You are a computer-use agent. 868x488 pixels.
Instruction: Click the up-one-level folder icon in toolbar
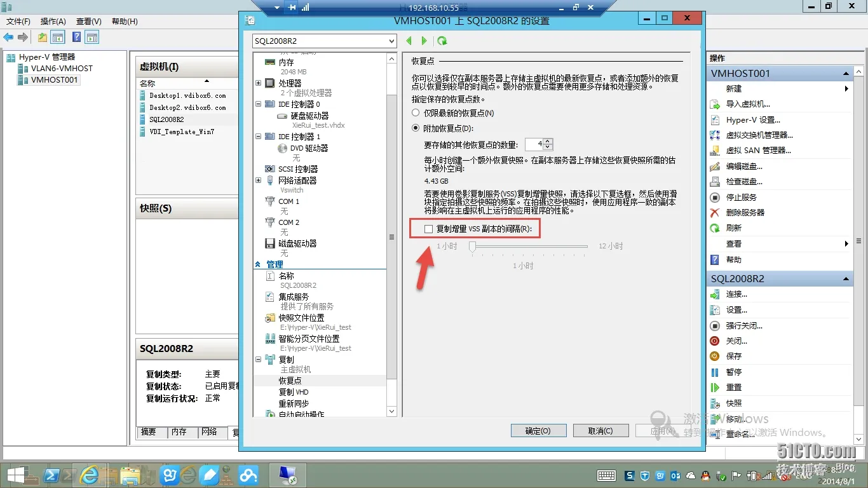click(x=42, y=37)
